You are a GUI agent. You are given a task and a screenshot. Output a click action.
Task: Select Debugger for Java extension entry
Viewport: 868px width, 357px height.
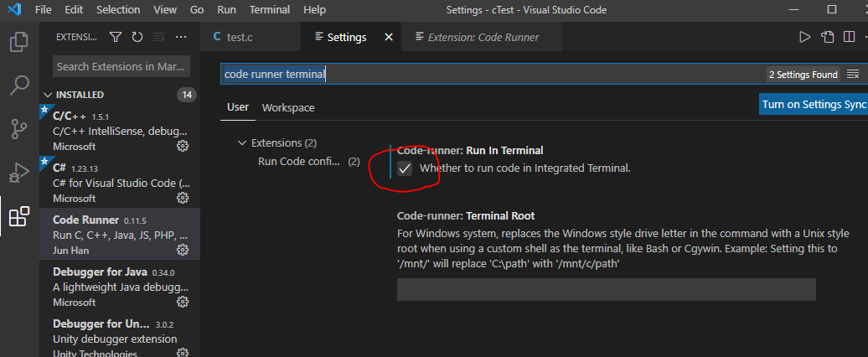pyautogui.click(x=120, y=287)
